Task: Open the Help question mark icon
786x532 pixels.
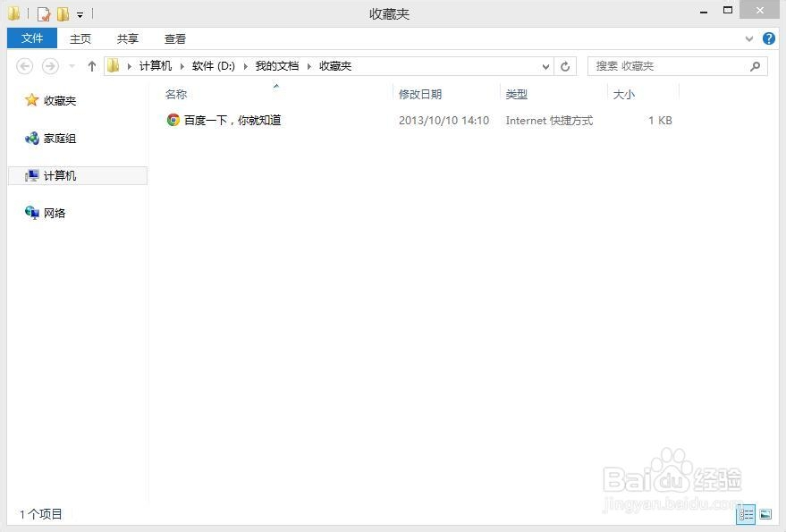Action: tap(768, 38)
